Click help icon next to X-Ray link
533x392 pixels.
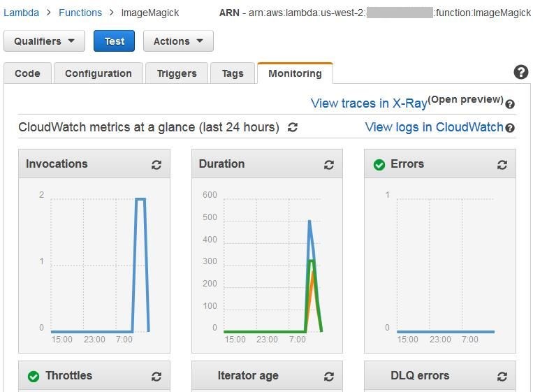click(509, 104)
